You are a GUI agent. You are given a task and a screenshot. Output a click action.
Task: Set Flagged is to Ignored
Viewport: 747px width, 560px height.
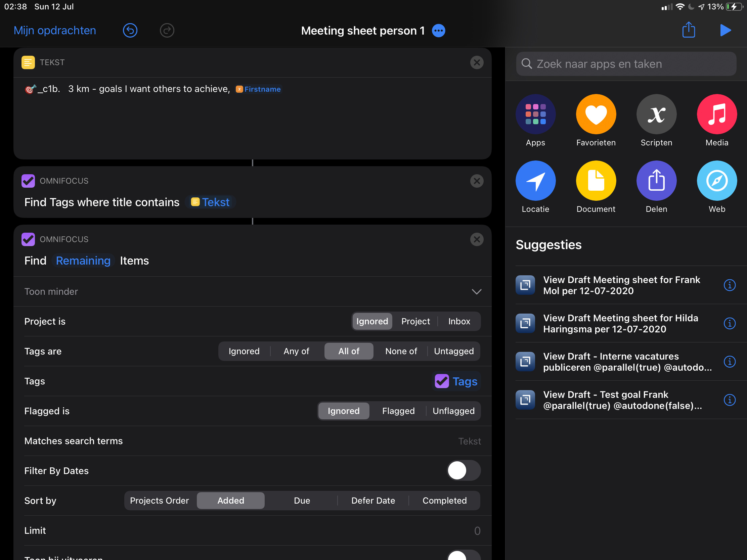pos(344,411)
